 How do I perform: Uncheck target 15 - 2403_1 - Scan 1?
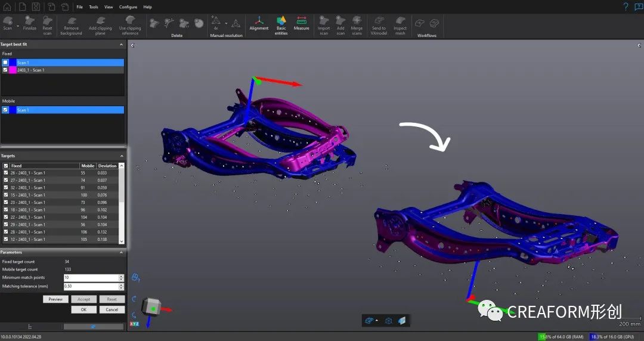(6, 195)
